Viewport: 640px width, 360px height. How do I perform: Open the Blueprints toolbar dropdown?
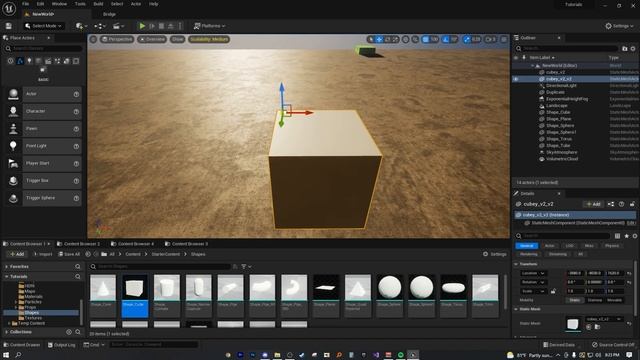(x=100, y=26)
